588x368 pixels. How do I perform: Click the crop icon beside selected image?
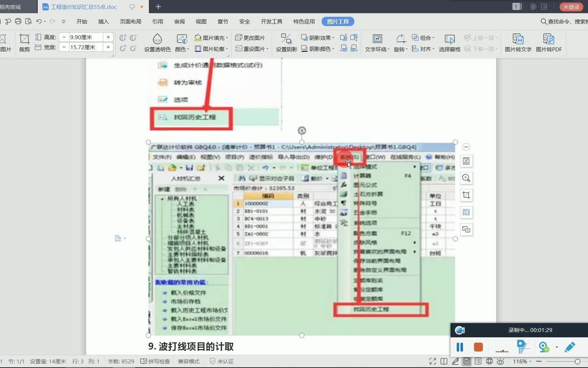(x=466, y=195)
